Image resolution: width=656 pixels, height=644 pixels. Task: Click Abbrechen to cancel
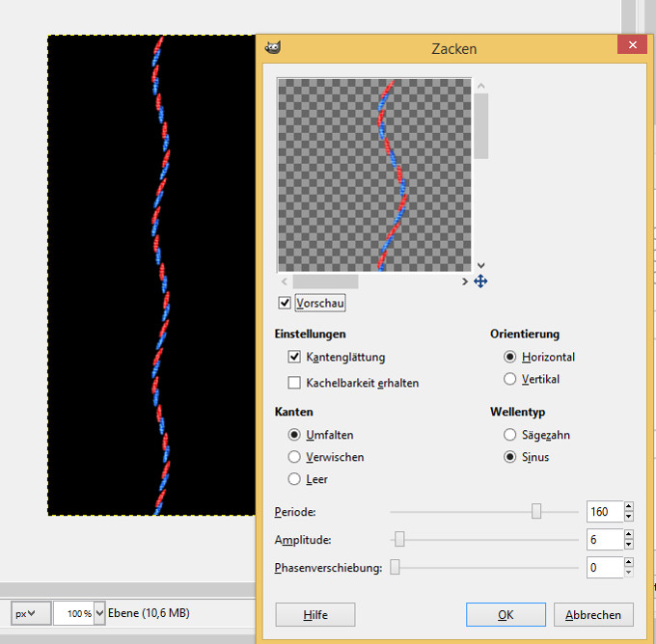tap(593, 615)
